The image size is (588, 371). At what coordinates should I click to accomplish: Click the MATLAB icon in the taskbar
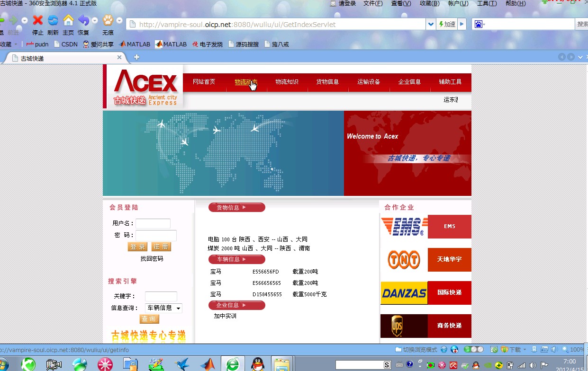[207, 364]
